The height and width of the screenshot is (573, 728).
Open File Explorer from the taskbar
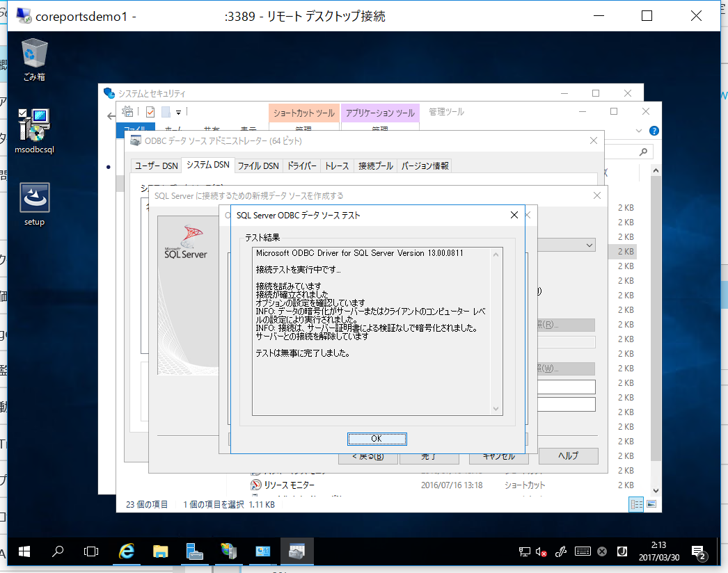click(161, 551)
